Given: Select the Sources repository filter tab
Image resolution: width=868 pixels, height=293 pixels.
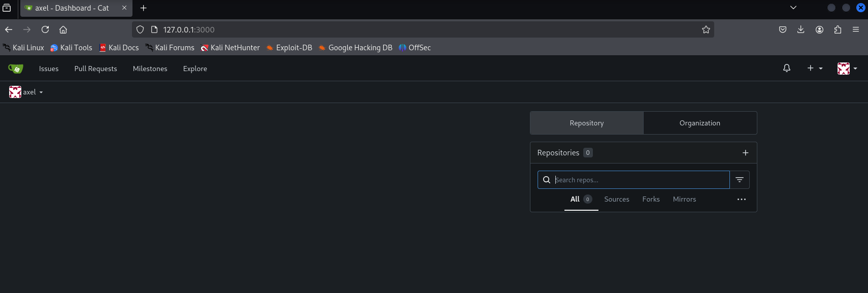Looking at the screenshot, I should point(616,200).
